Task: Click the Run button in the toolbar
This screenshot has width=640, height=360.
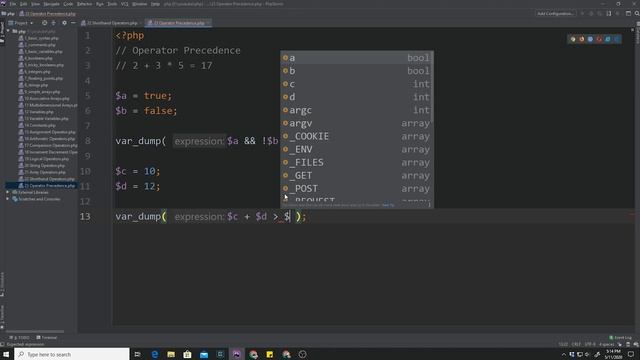Action: point(582,13)
